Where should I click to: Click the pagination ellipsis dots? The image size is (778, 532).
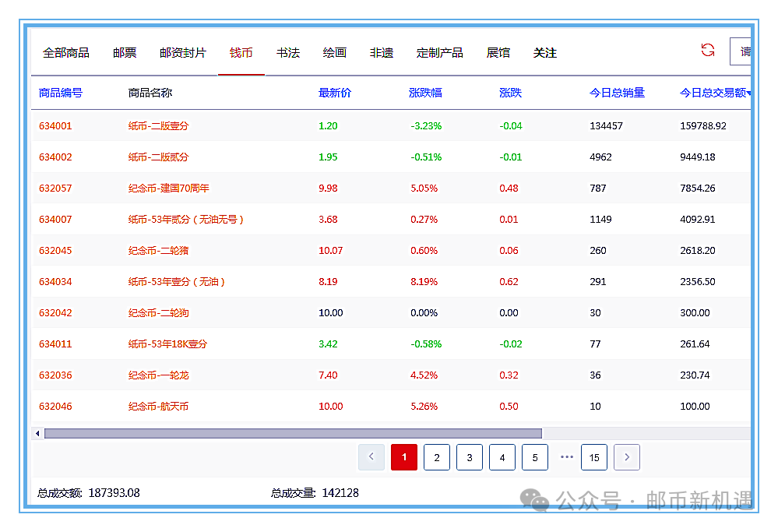567,456
